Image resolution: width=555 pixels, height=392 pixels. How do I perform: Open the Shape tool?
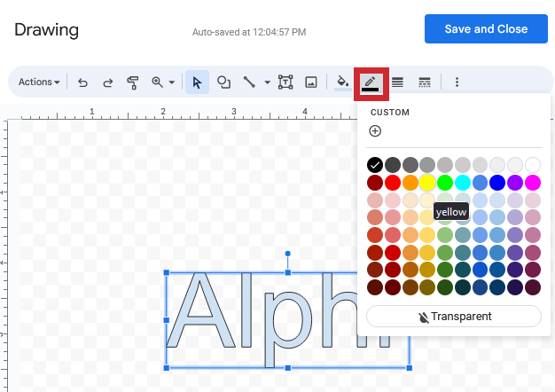point(223,82)
